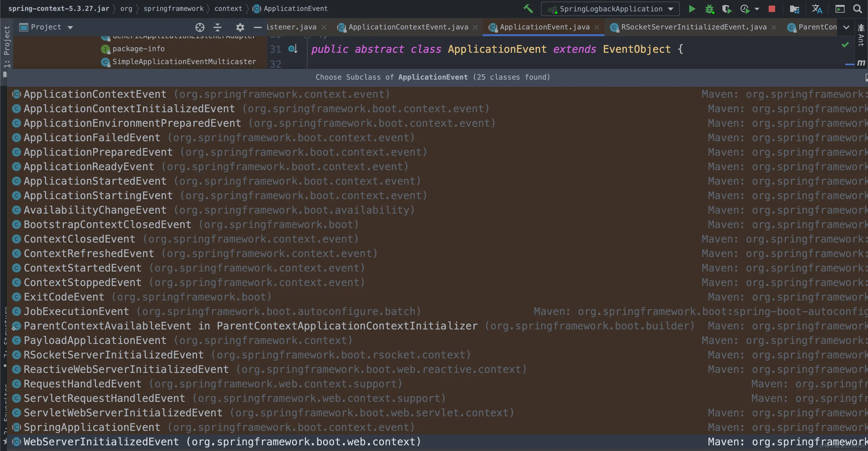Choose ContextClosedEvent subclass
This screenshot has width=868, height=451.
(x=437, y=239)
